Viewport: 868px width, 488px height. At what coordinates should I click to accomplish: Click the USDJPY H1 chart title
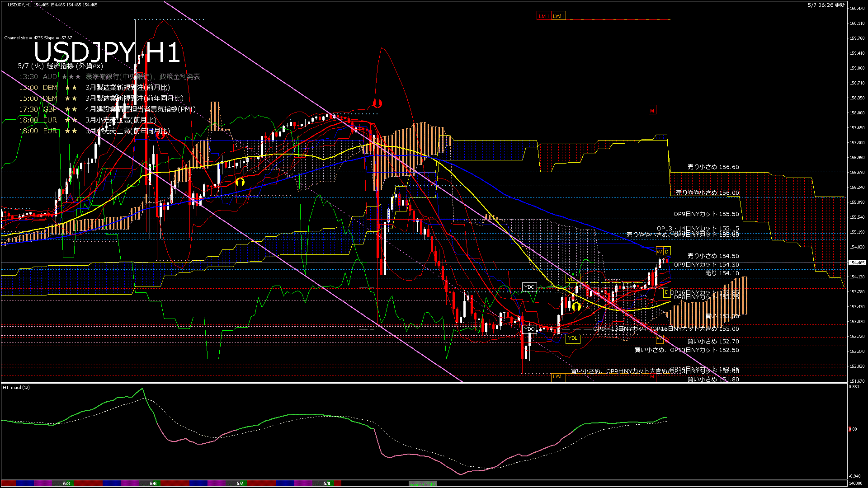(107, 52)
